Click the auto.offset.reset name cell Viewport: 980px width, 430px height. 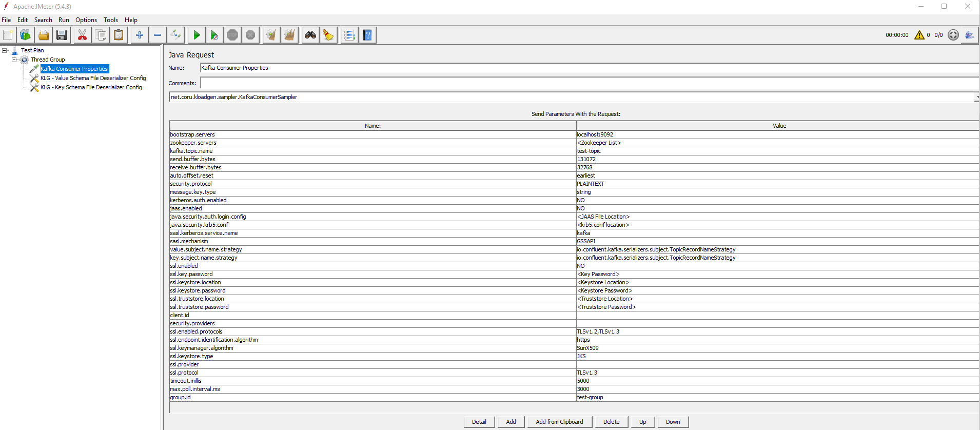click(x=373, y=175)
